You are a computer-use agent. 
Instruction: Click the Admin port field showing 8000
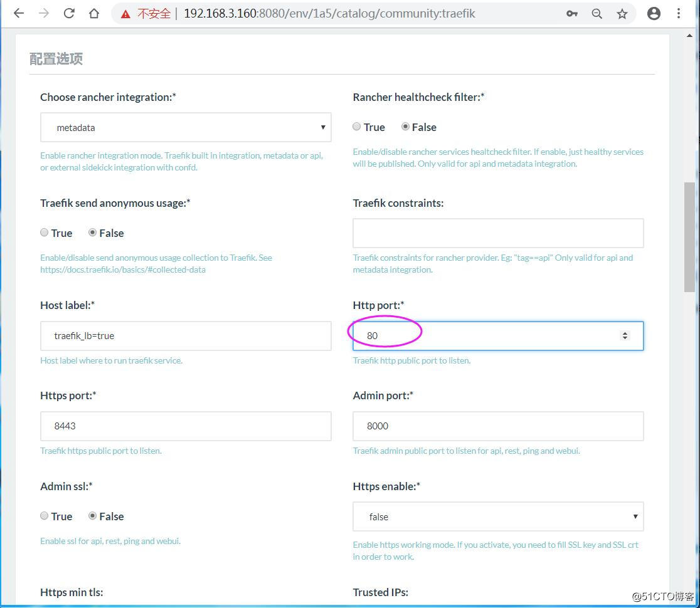coord(498,426)
